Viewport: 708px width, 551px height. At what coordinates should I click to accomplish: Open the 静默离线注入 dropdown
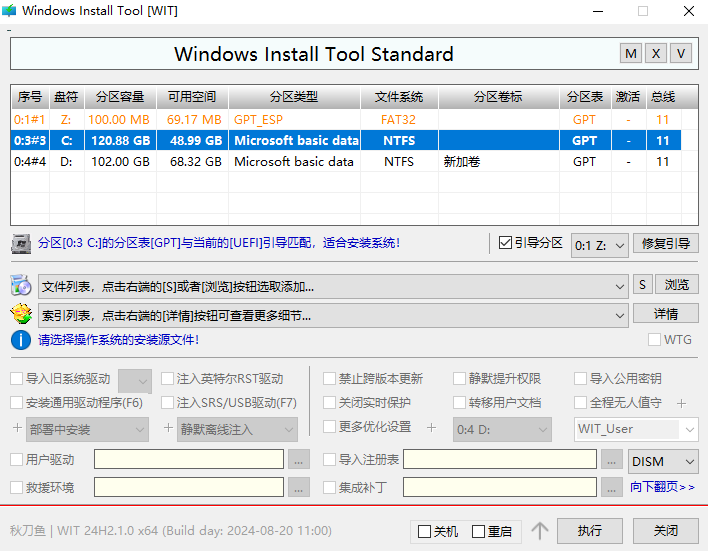[x=237, y=430]
